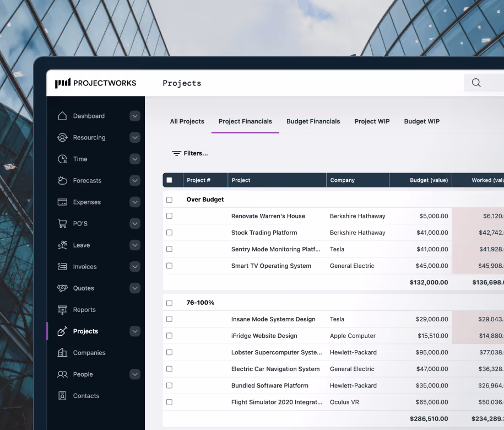Screen dimensions: 504x430
Task: Check the Bundled Software Platform checkbox
Action: pos(170,385)
